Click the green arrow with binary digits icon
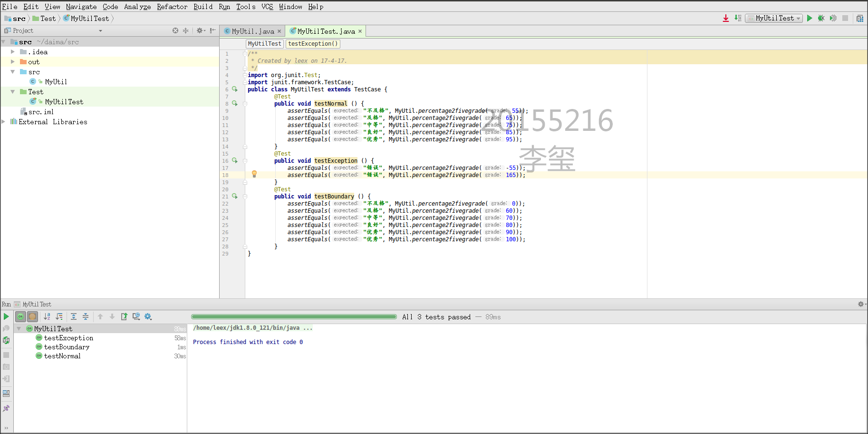Screen dimensions: 868x434 [x=738, y=18]
